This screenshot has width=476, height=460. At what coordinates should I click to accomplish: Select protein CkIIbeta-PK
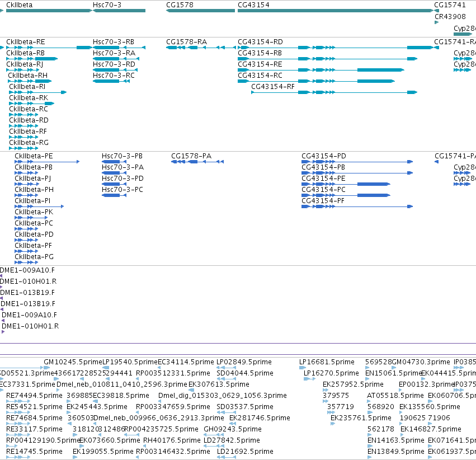coord(34,212)
